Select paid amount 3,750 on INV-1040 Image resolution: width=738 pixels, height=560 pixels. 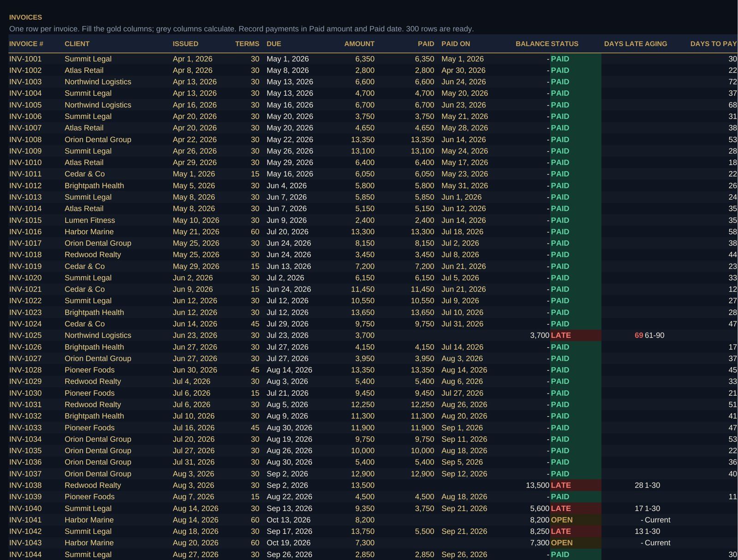point(424,508)
